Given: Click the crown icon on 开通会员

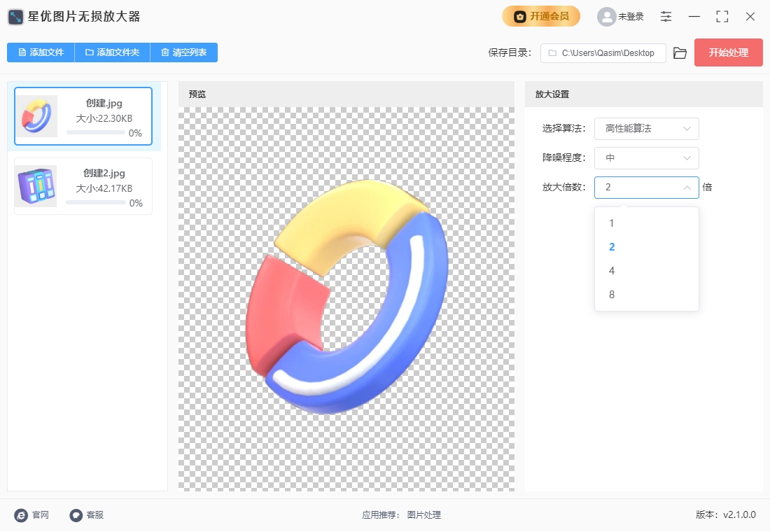Looking at the screenshot, I should point(520,17).
